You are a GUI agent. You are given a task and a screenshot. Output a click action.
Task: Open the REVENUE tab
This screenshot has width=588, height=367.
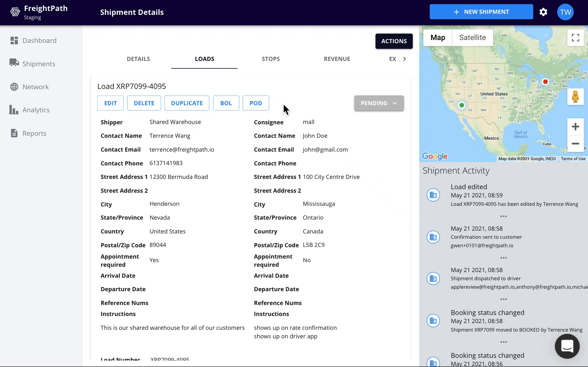(x=337, y=59)
